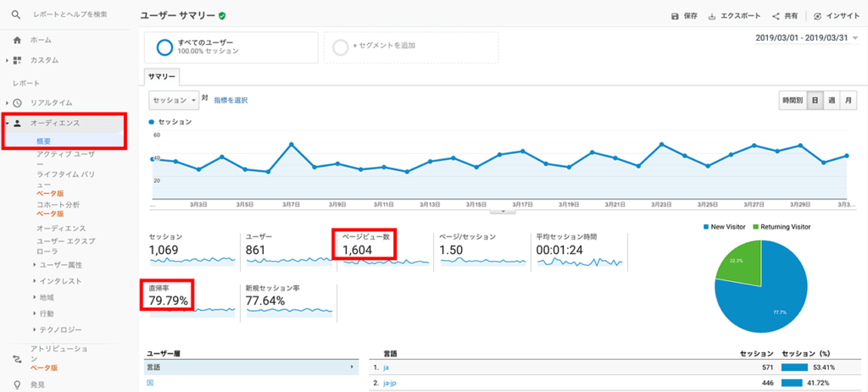Click the green verified shield icon
This screenshot has height=392, width=868.
[x=222, y=16]
